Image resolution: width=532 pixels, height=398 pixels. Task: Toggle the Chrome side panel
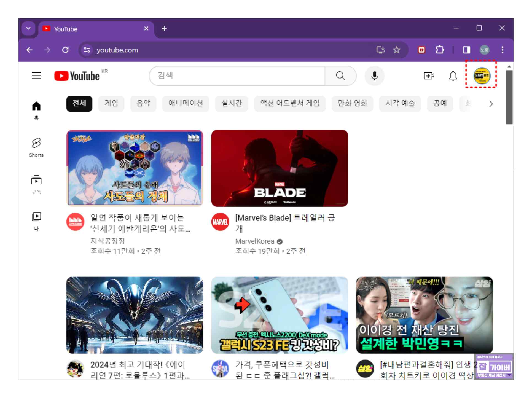pyautogui.click(x=466, y=50)
